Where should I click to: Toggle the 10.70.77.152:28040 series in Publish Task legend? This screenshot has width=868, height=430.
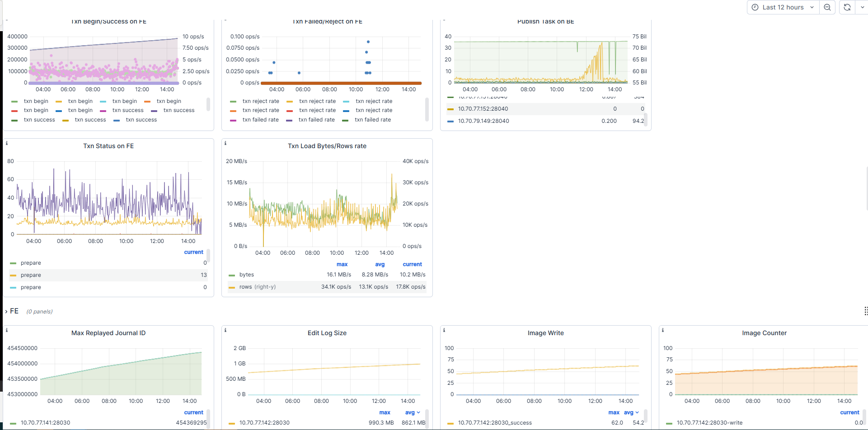[x=483, y=109]
